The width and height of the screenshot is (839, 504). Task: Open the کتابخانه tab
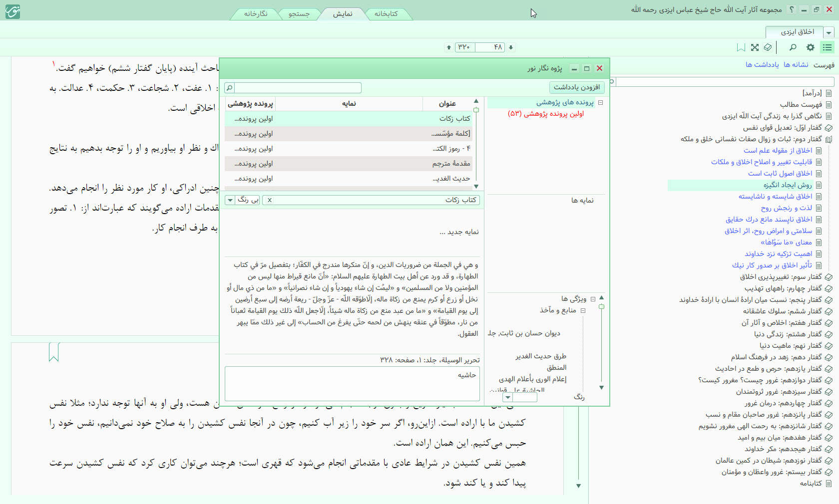[386, 14]
